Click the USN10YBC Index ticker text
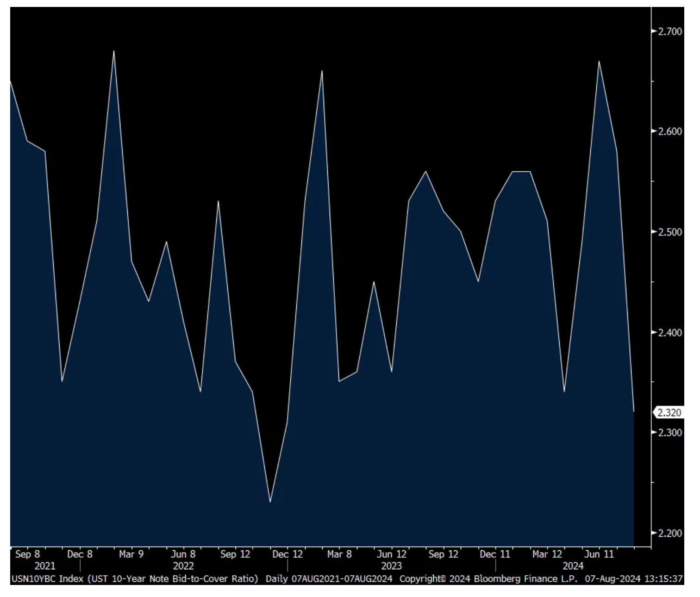This screenshot has height=597, width=700. coord(47,579)
